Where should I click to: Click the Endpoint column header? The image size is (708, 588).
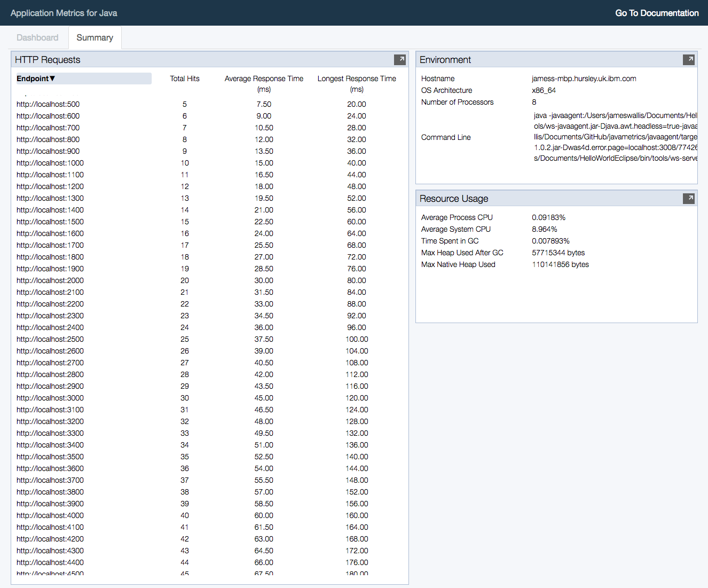(33, 78)
